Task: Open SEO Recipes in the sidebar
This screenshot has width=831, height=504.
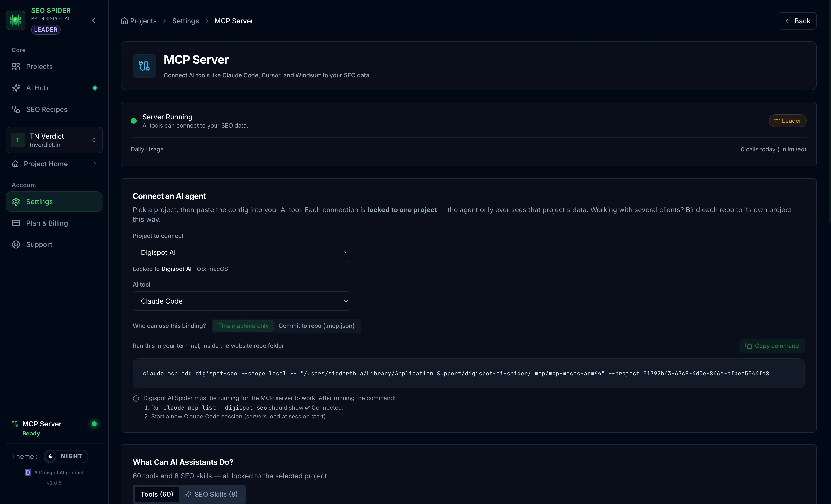Action: [54, 109]
